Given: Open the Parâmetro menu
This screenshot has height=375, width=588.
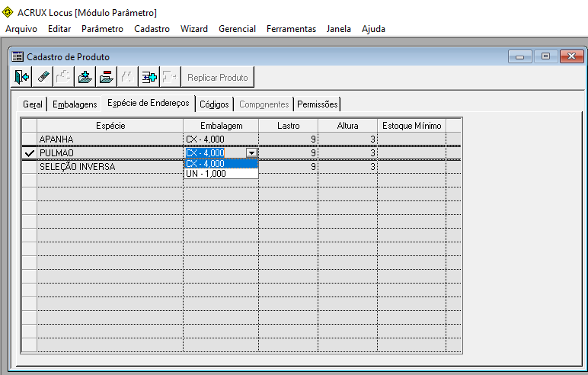Looking at the screenshot, I should tap(102, 29).
